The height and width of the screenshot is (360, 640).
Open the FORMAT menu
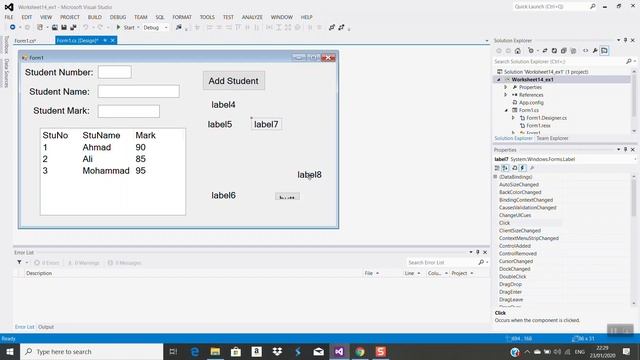click(182, 17)
